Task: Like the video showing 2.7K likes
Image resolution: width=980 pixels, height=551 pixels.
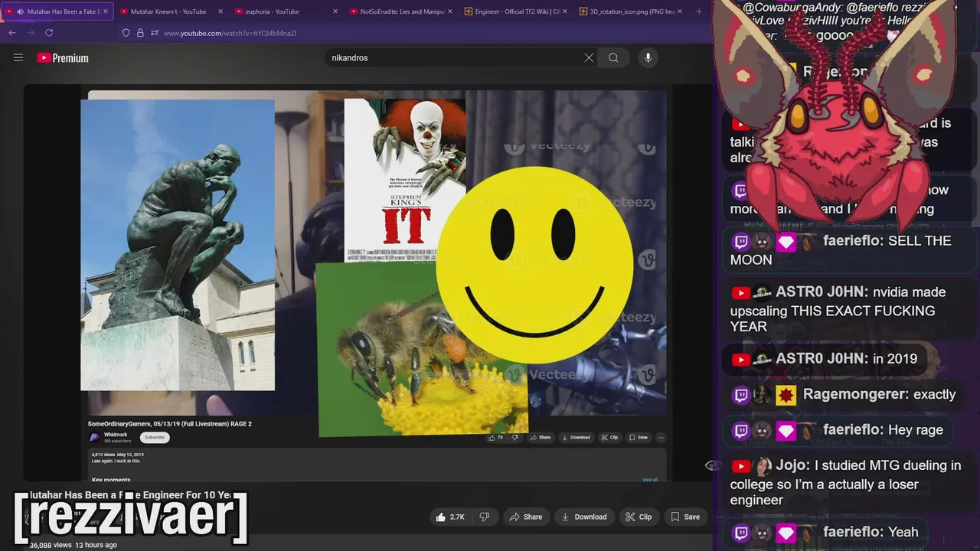Action: (450, 517)
